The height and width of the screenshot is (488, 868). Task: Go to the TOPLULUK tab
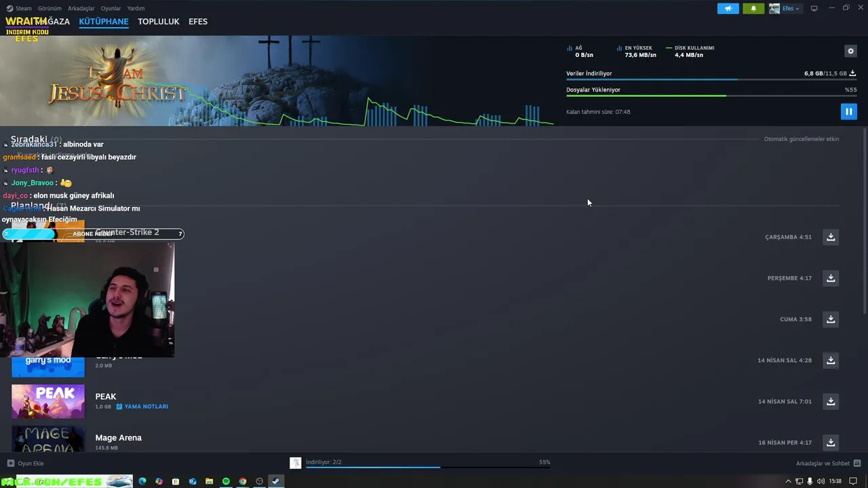pyautogui.click(x=159, y=22)
